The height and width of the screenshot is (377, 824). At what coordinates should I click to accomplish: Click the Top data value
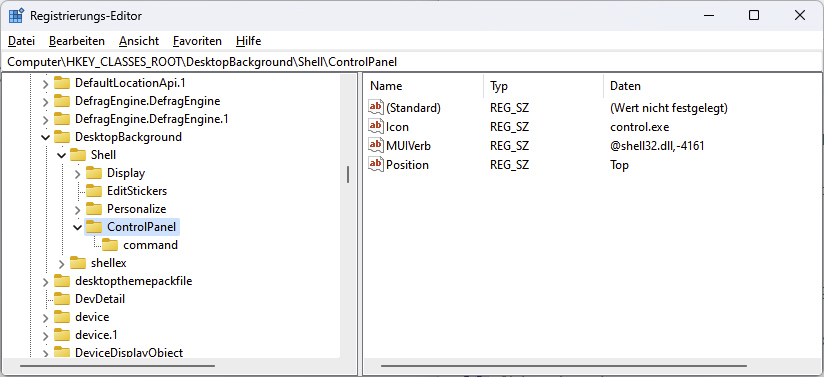pos(619,165)
